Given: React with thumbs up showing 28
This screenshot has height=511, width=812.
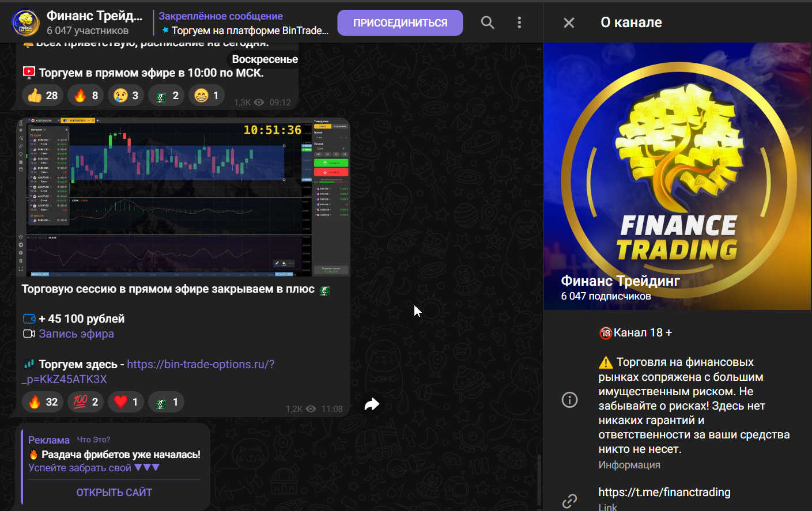Looking at the screenshot, I should tap(43, 95).
